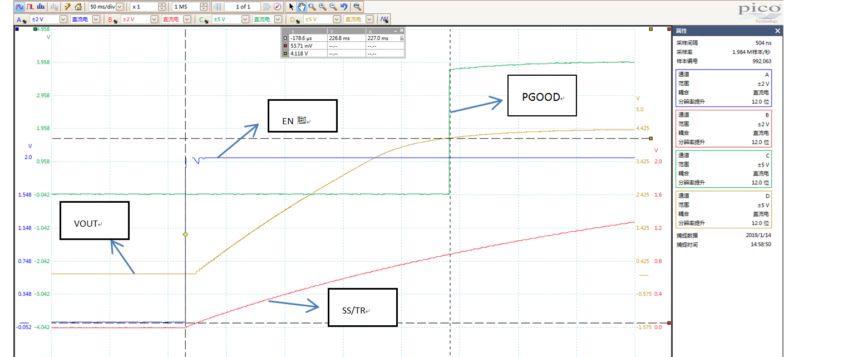Undo the last zoom
868x357 pixels.
(344, 7)
